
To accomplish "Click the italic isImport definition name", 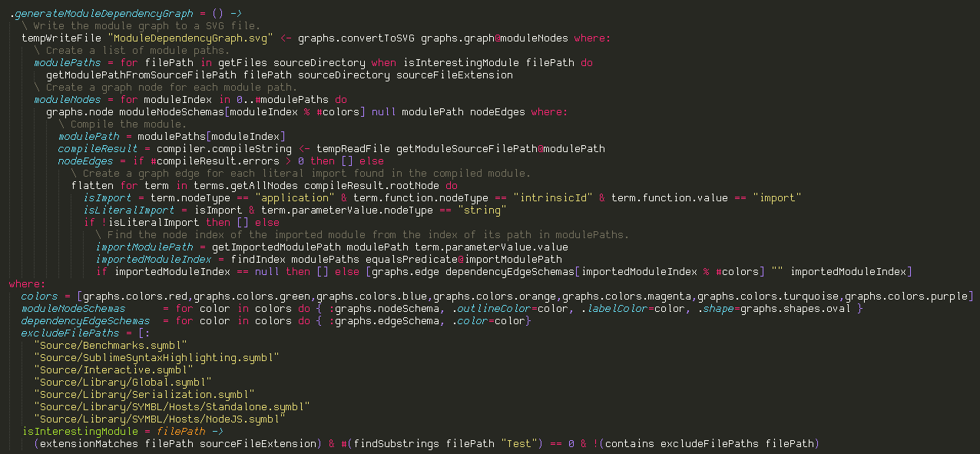I will tap(108, 197).
